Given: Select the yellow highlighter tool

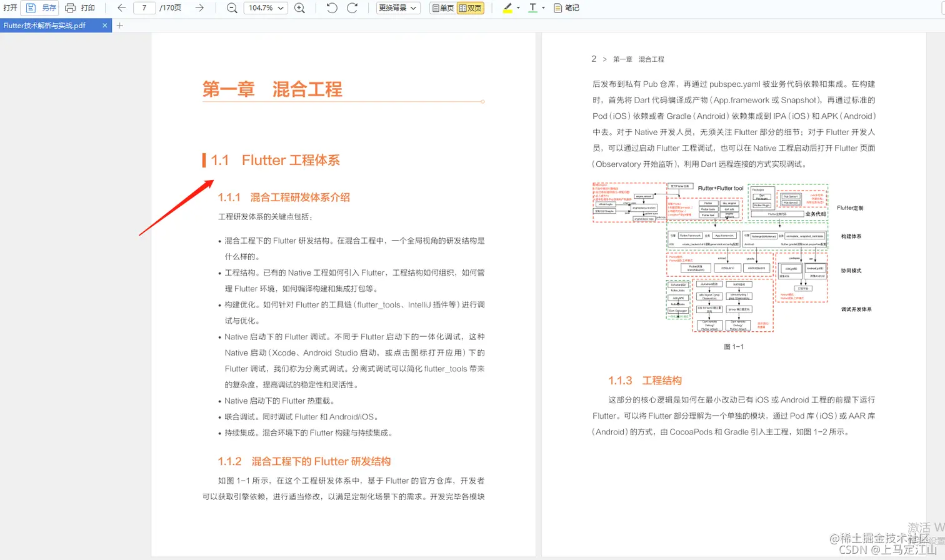Looking at the screenshot, I should click(x=507, y=8).
